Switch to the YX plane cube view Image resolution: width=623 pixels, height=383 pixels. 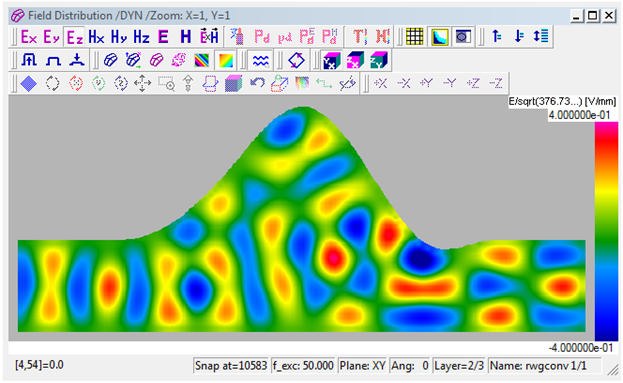coord(332,60)
